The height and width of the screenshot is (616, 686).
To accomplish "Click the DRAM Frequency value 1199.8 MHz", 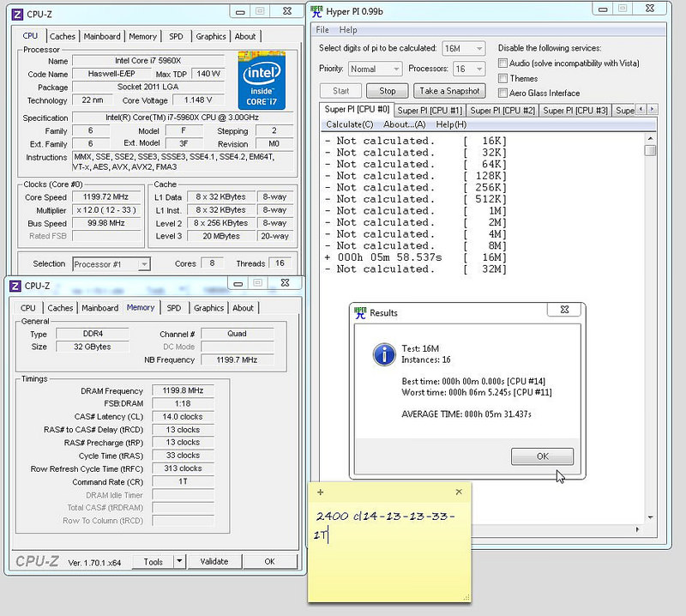I will point(183,390).
